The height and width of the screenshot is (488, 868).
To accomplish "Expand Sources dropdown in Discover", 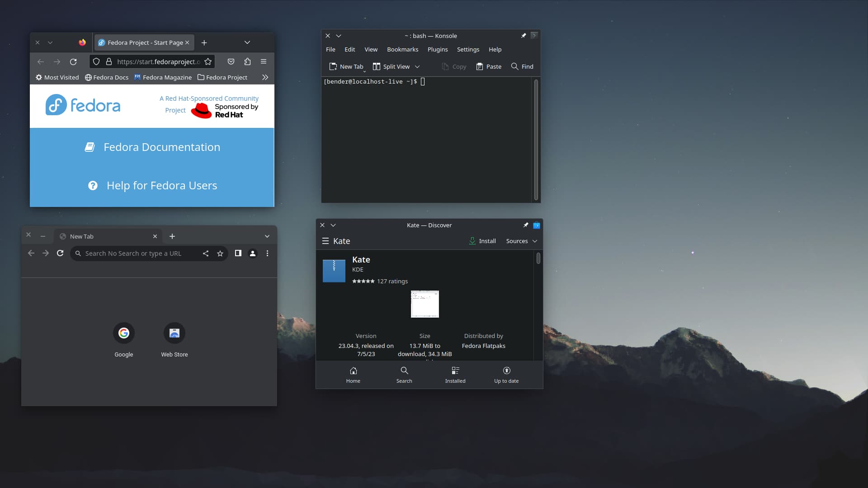I will point(522,241).
